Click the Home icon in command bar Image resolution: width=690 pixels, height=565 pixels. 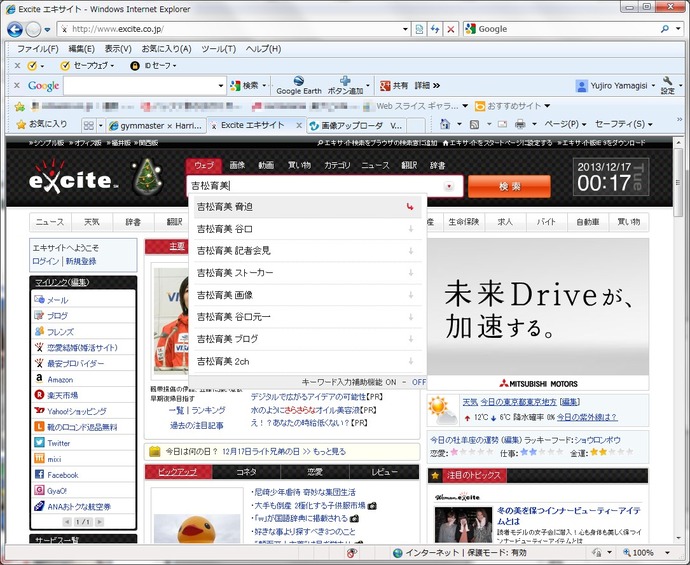pos(445,124)
